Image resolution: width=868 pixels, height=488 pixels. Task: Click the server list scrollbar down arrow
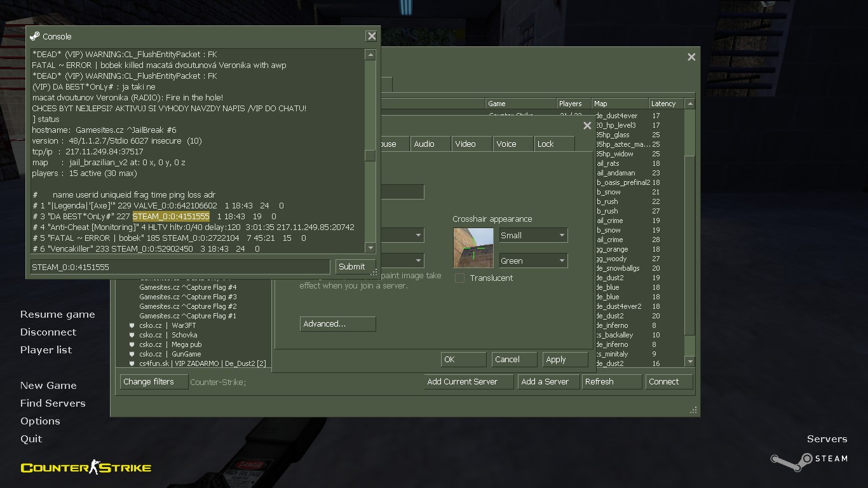690,362
